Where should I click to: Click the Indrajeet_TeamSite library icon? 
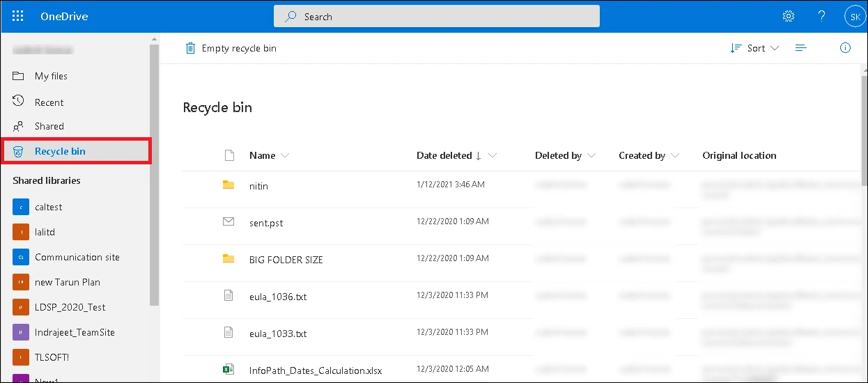[21, 332]
